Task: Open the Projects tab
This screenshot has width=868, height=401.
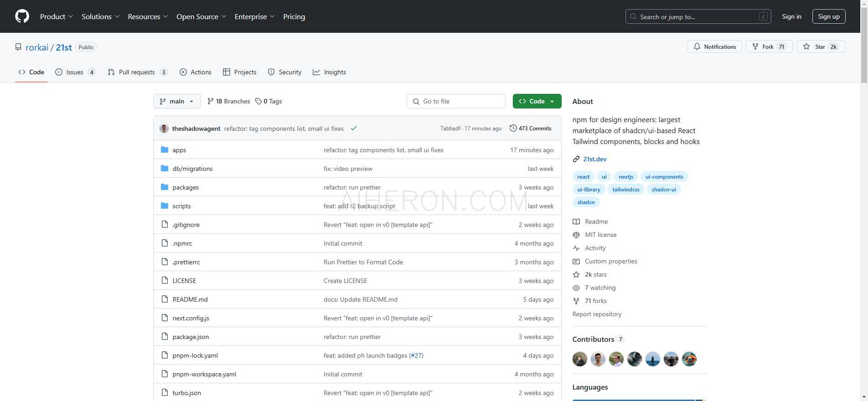Action: pyautogui.click(x=239, y=72)
